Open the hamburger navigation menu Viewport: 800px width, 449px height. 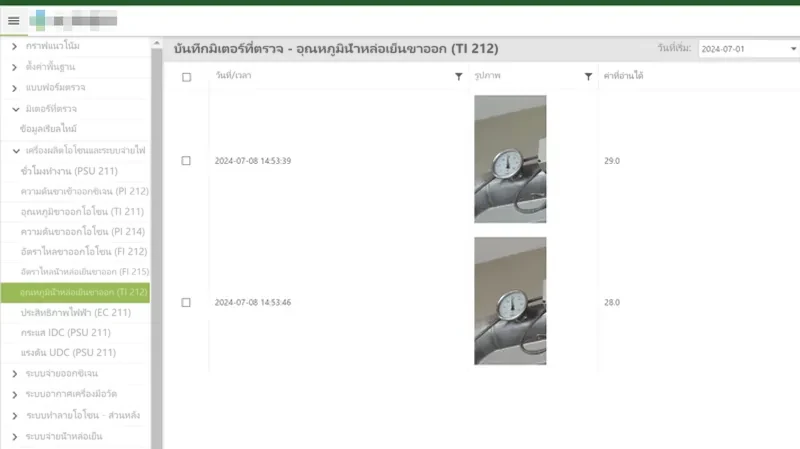(x=14, y=20)
